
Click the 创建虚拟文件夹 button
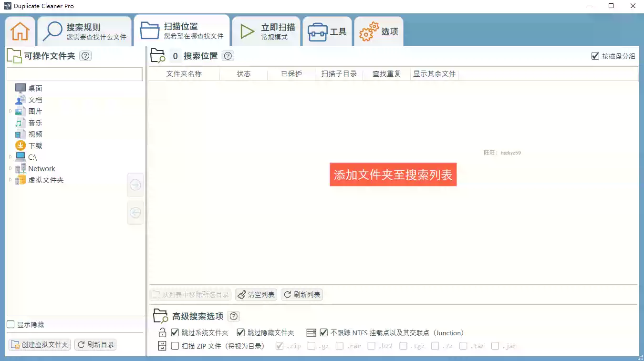point(40,345)
